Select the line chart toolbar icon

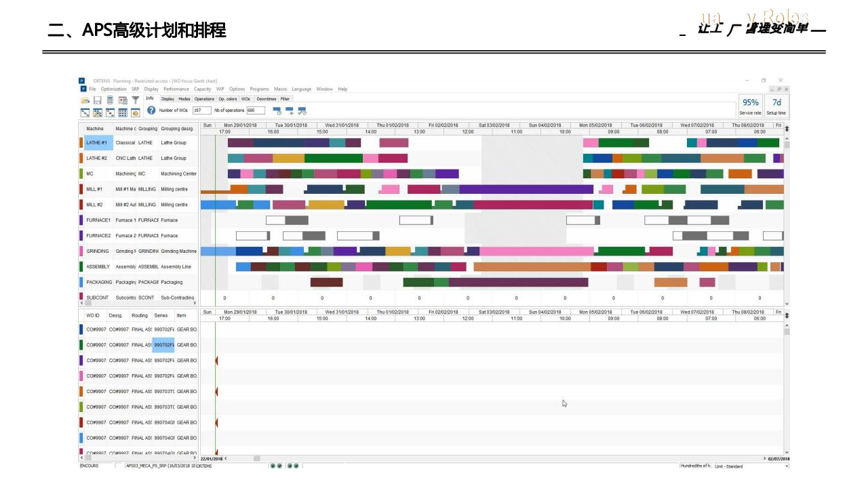(85, 113)
